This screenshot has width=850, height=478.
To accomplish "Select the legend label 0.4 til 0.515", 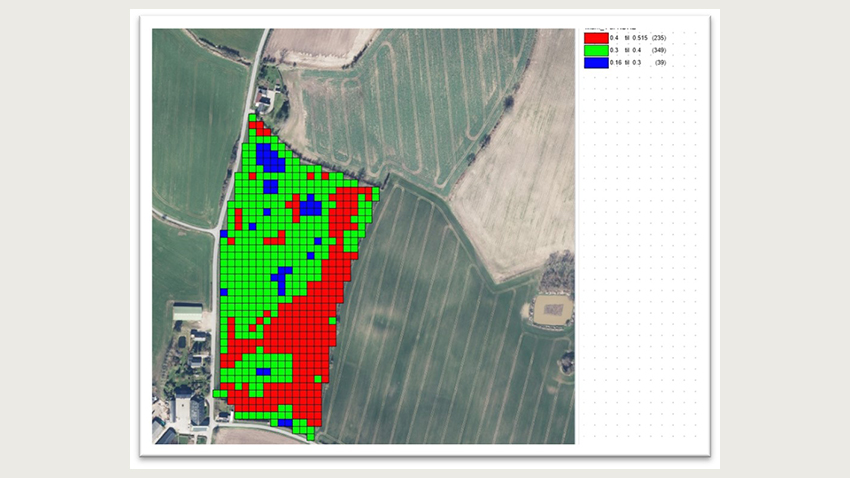I will (628, 37).
